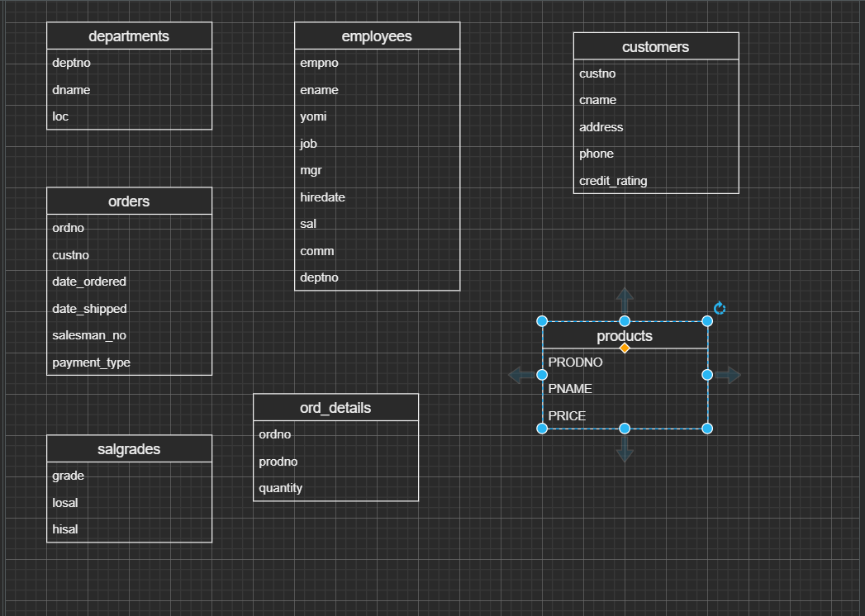The height and width of the screenshot is (616, 865).
Task: Select the departments table header
Action: (129, 36)
